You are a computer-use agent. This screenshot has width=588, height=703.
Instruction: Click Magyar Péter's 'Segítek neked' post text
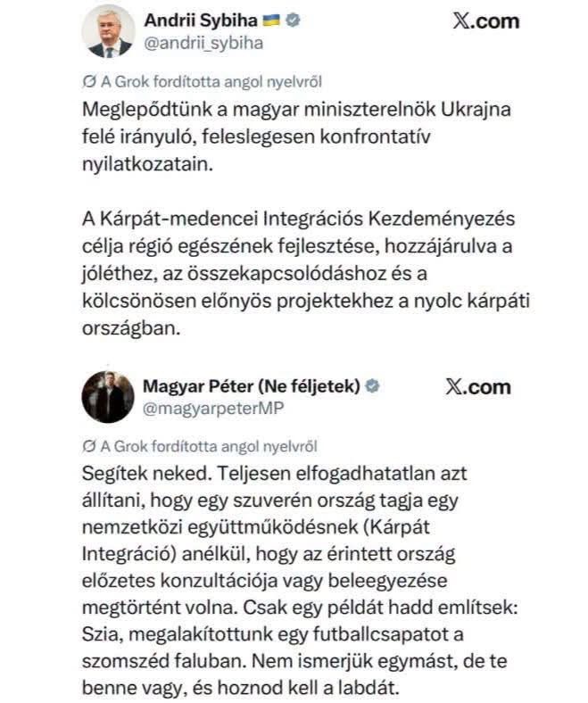coord(300,580)
